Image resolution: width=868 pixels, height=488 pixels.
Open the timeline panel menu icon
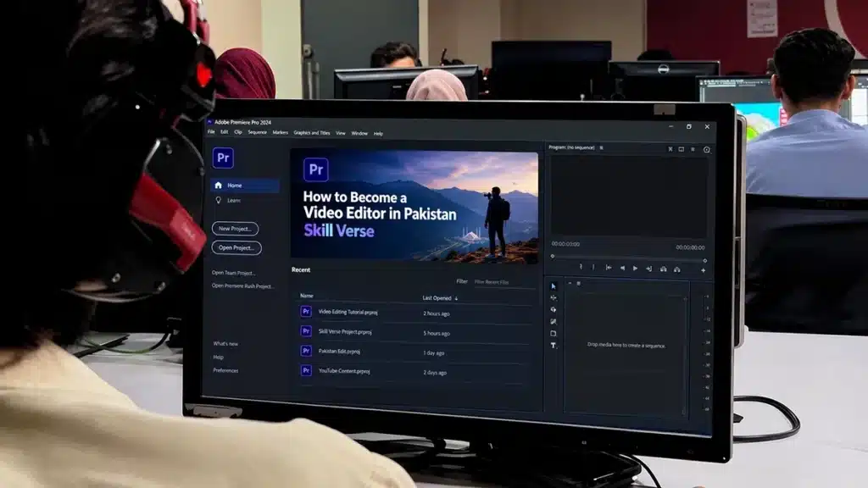coord(578,283)
